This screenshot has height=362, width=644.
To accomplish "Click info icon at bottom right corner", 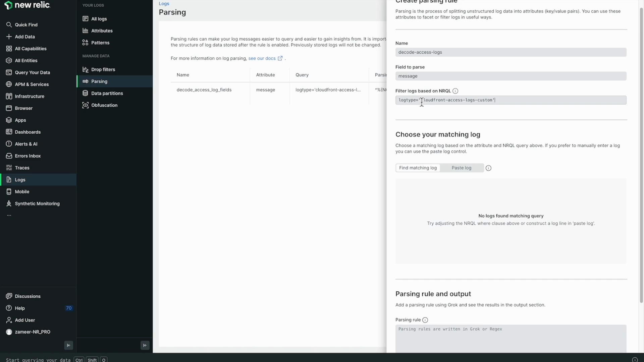I will (635, 360).
